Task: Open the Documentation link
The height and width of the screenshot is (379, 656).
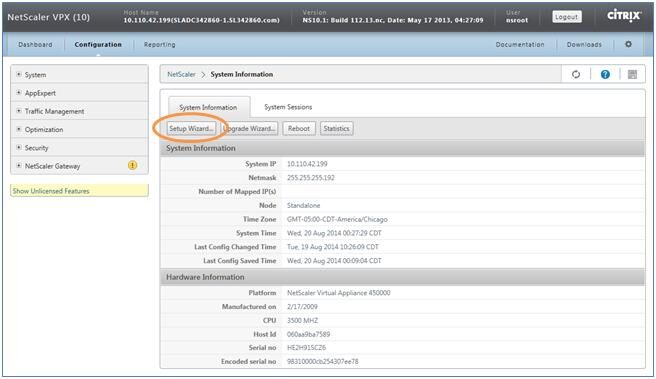Action: (520, 44)
